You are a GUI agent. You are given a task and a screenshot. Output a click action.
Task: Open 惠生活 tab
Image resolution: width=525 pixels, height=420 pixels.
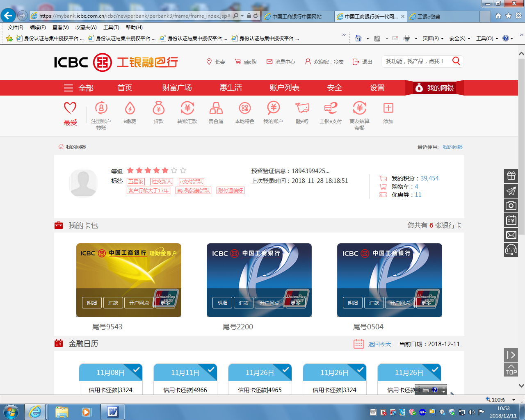tap(231, 88)
